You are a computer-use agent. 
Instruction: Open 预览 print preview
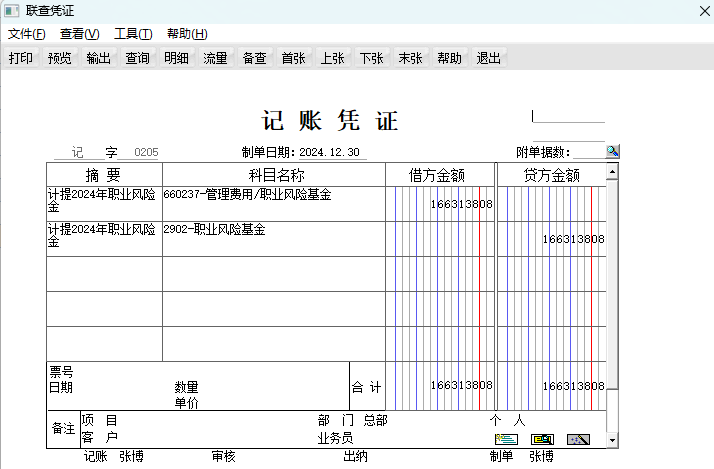[60, 58]
